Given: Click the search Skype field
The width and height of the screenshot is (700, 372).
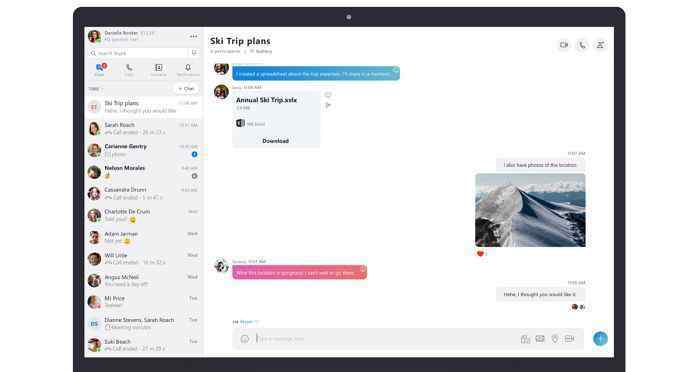Looking at the screenshot, I should tap(138, 53).
